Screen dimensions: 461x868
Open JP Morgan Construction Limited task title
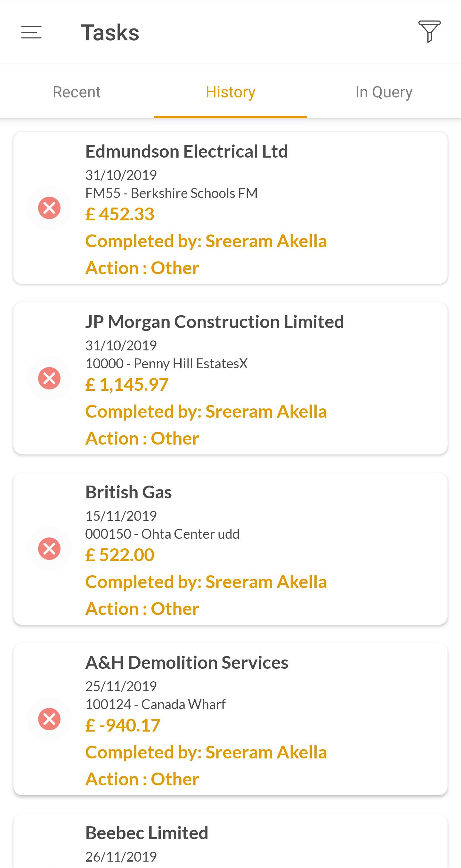[x=214, y=322]
